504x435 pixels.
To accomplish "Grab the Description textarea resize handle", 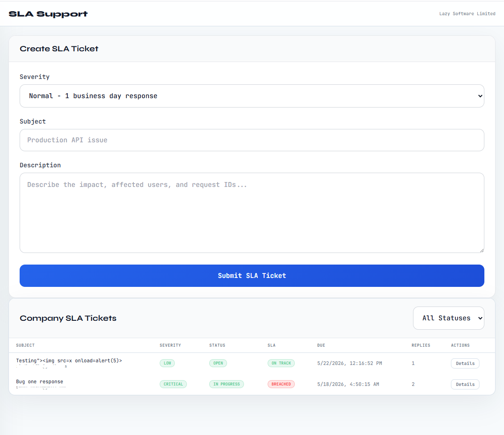I will (x=482, y=250).
